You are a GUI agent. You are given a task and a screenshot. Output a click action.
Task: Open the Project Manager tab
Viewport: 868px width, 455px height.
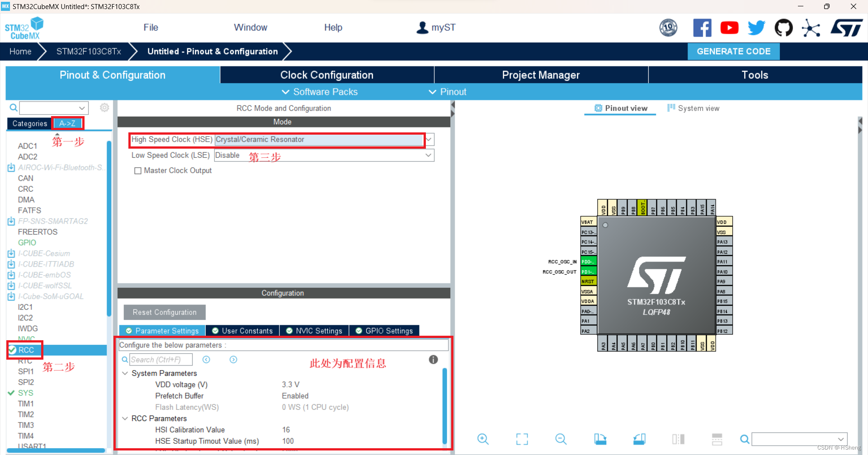click(x=541, y=75)
